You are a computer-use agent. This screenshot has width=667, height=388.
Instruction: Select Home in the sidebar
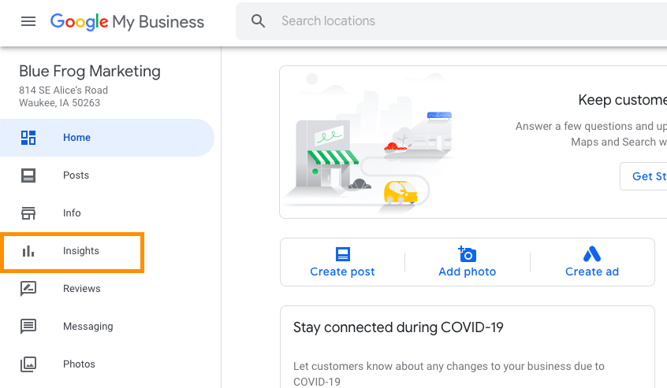click(x=107, y=137)
